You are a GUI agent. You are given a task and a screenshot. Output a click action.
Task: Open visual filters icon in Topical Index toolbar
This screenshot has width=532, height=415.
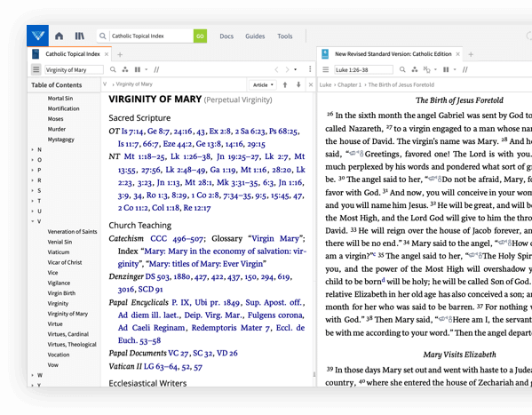click(125, 69)
